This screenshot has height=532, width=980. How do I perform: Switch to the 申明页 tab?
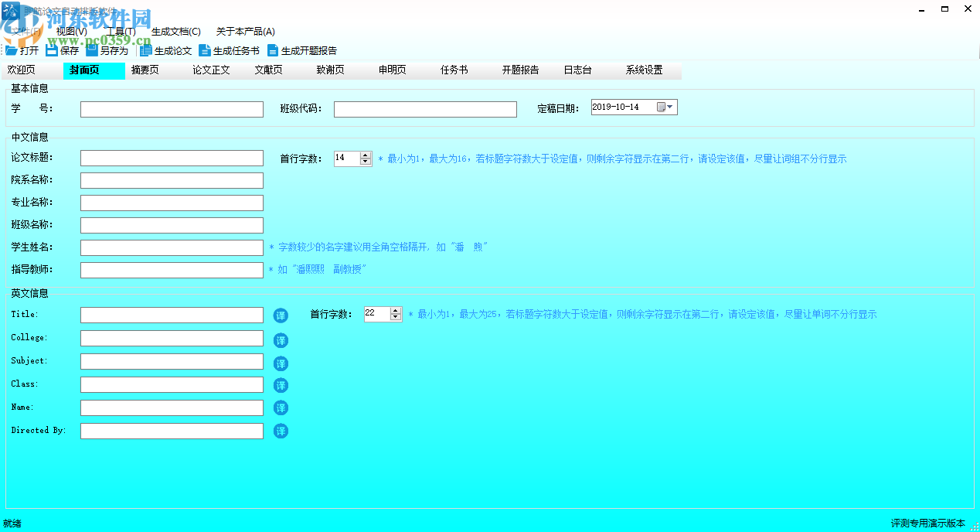click(403, 70)
